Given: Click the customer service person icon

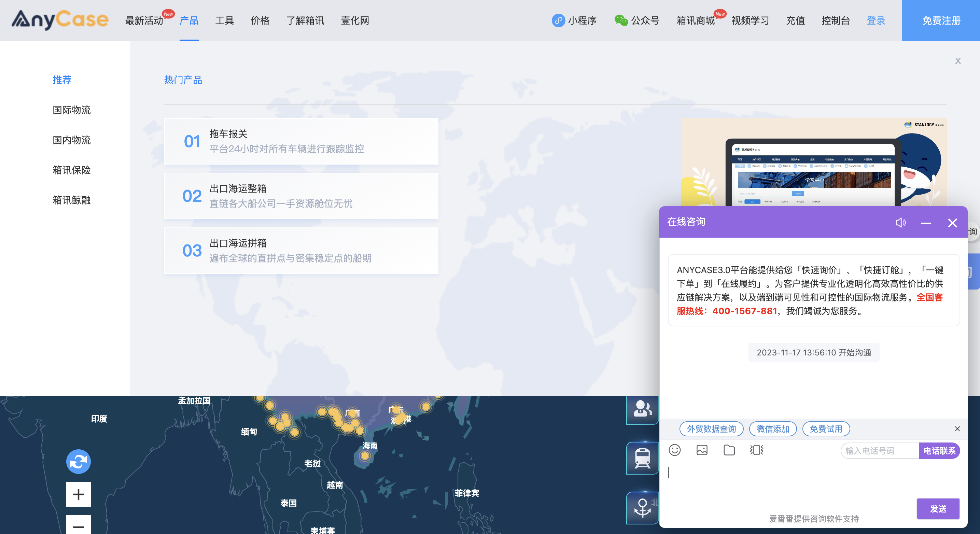Looking at the screenshot, I should click(642, 409).
